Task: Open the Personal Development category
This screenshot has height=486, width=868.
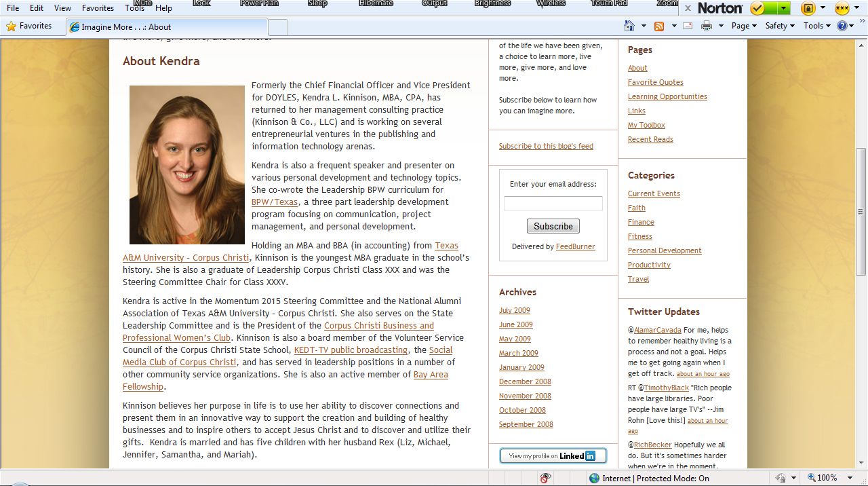Action: 665,250
